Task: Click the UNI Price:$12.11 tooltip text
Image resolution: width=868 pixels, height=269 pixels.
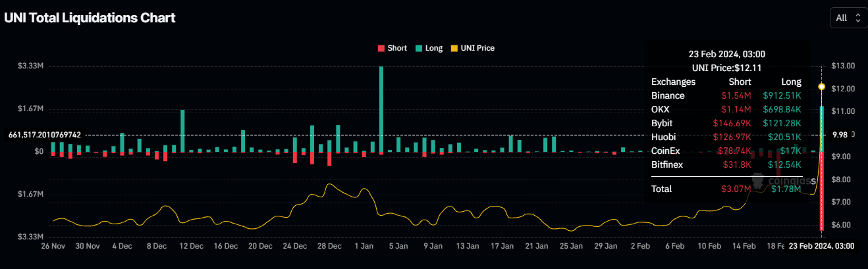Action: coord(726,68)
